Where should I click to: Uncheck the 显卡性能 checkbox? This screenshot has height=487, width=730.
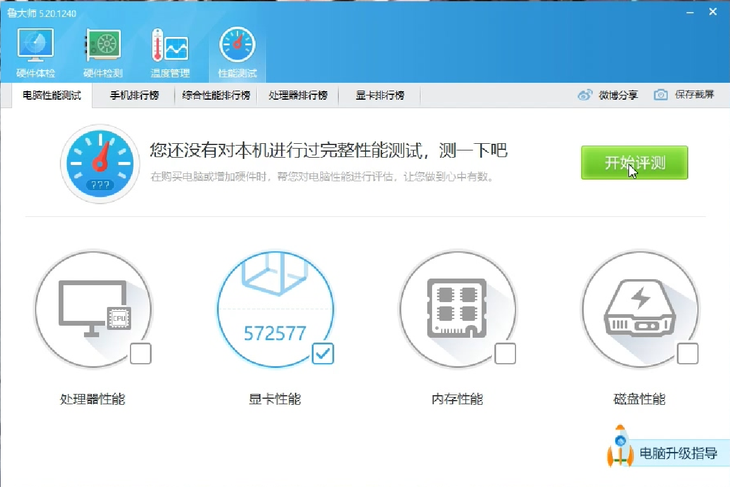pos(322,353)
